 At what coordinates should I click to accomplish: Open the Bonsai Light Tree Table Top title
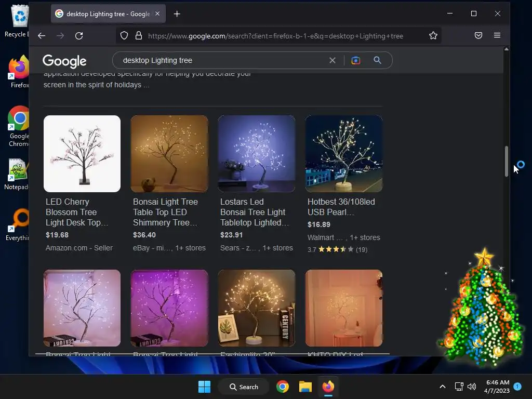[165, 212]
